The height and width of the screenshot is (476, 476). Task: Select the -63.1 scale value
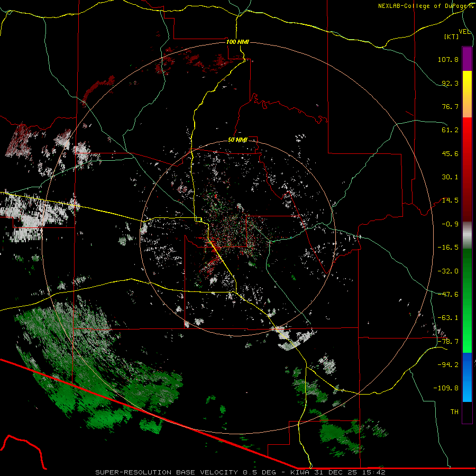[x=448, y=318]
